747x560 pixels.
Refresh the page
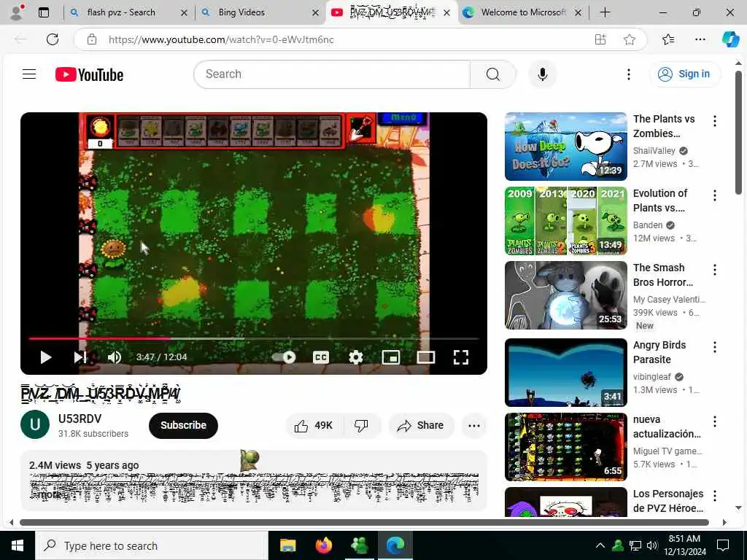coord(53,39)
